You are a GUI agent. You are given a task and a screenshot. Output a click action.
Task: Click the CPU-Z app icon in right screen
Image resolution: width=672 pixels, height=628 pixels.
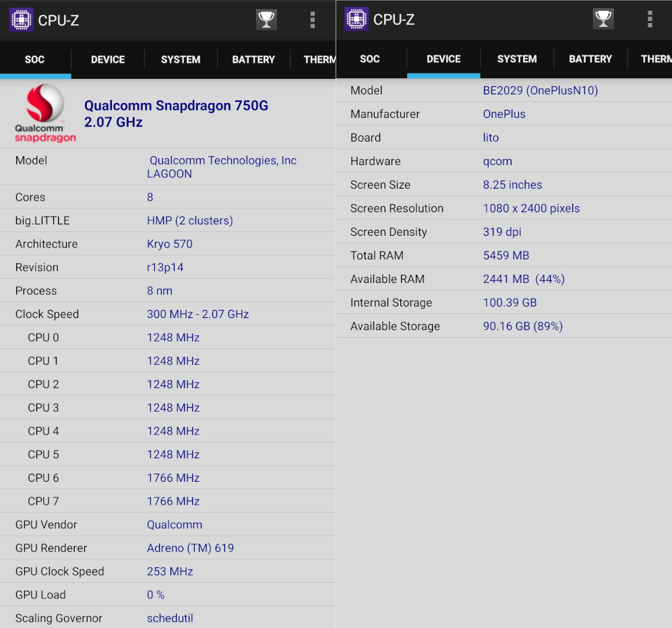click(x=357, y=20)
